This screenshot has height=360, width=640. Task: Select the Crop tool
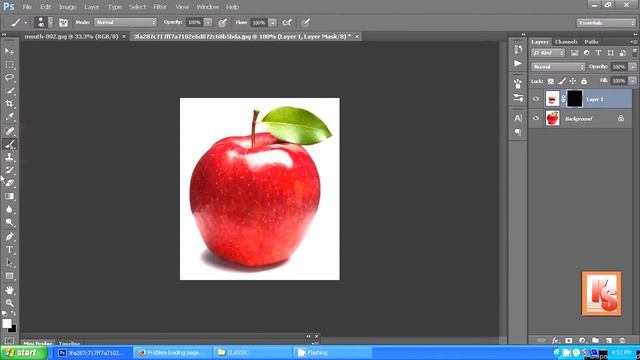(x=9, y=104)
